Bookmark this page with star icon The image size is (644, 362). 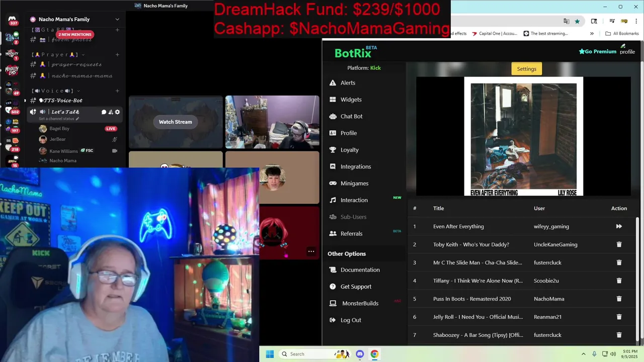pyautogui.click(x=577, y=21)
